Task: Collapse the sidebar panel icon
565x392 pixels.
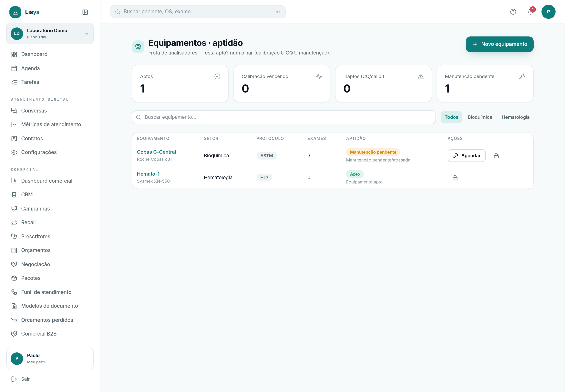Action: coord(85,12)
